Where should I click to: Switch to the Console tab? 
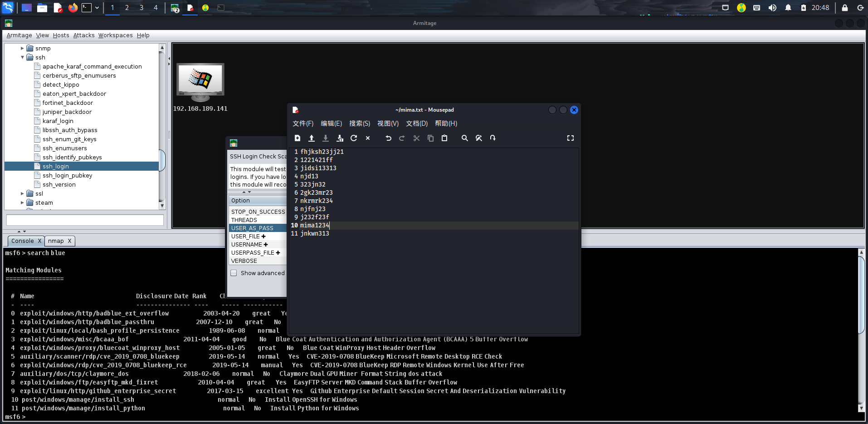point(23,241)
